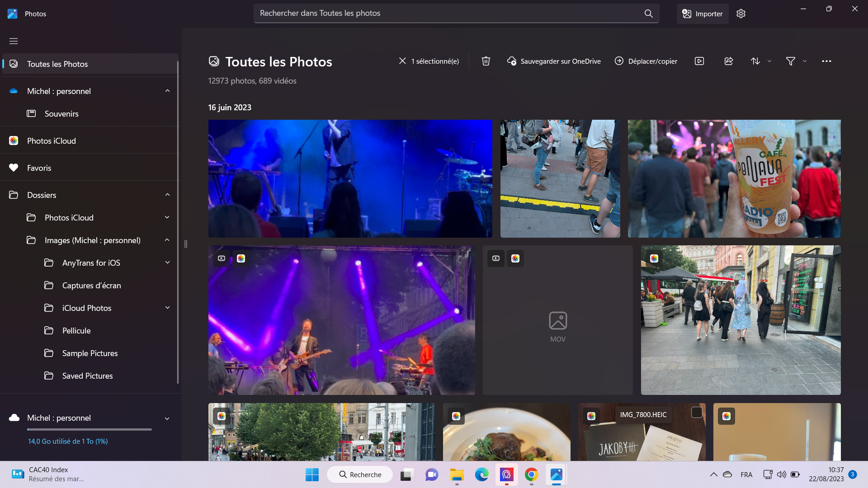Click the search magnifier icon
Viewport: 868px width, 488px height.
tap(648, 14)
